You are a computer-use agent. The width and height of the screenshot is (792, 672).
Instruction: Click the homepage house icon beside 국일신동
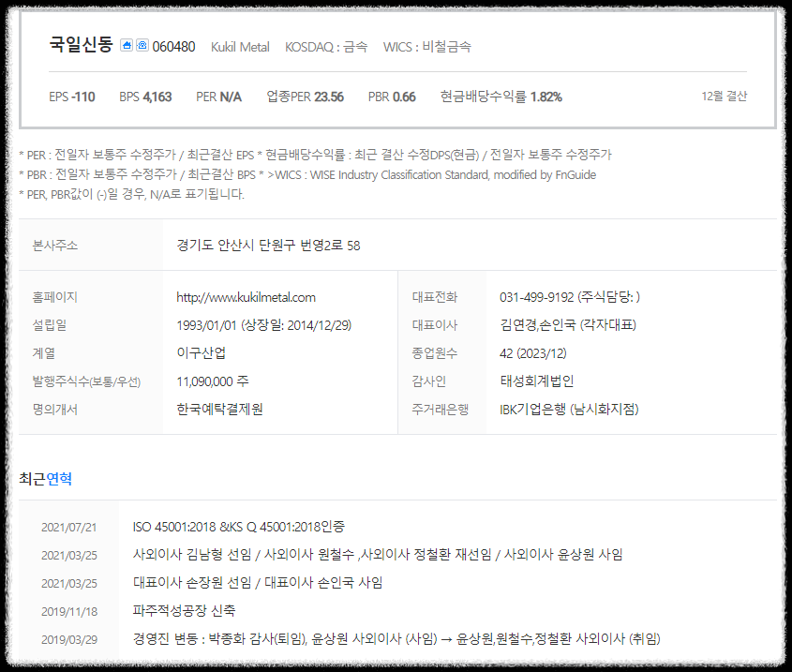(x=127, y=46)
